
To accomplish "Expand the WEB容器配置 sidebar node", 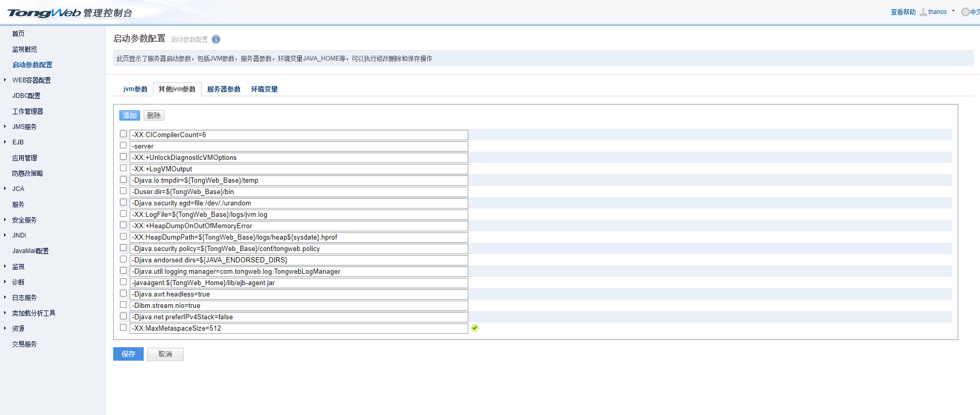I will (5, 80).
